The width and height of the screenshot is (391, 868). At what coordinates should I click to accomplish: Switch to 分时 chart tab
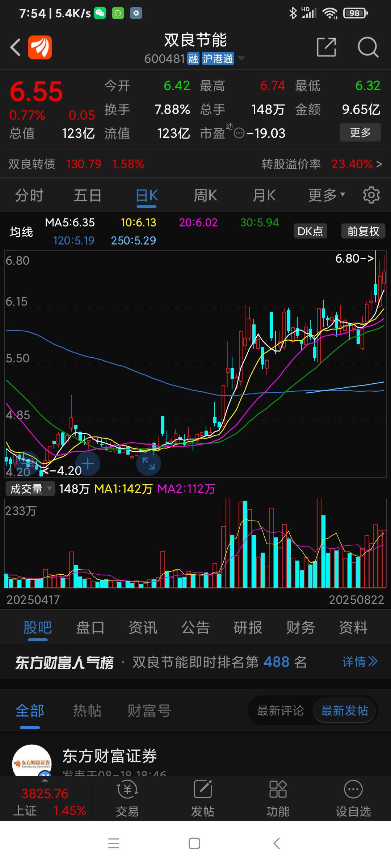29,195
